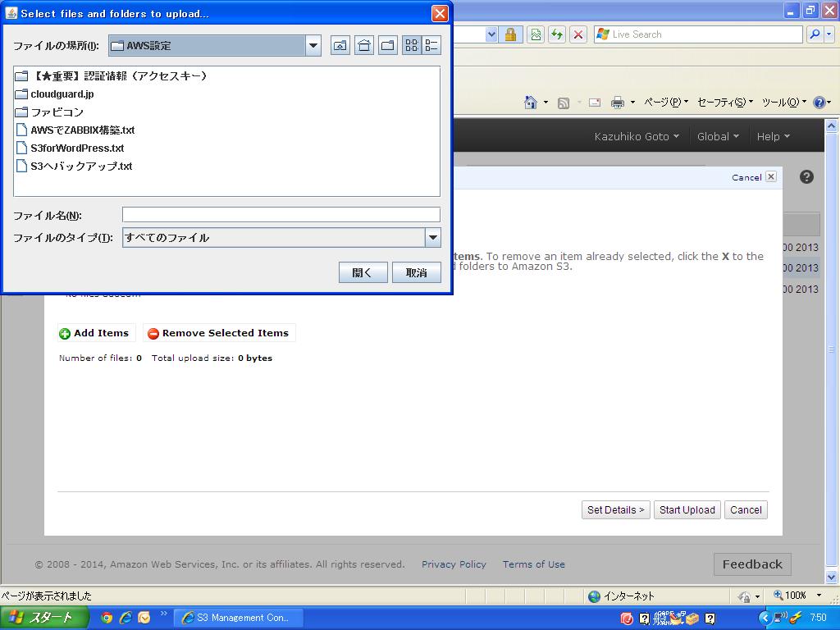Click the orange quick launch icon

pos(144,618)
